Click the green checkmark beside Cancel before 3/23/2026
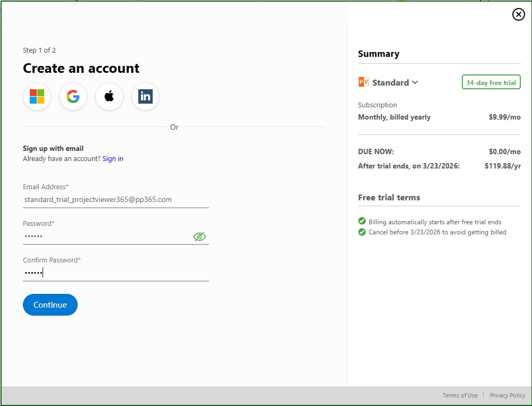 [x=362, y=232]
